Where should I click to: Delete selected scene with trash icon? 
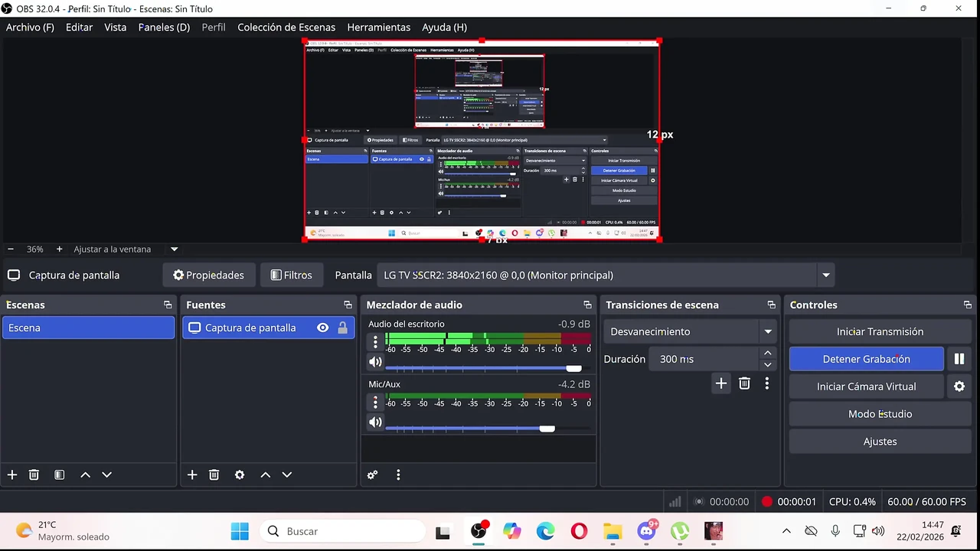34,474
